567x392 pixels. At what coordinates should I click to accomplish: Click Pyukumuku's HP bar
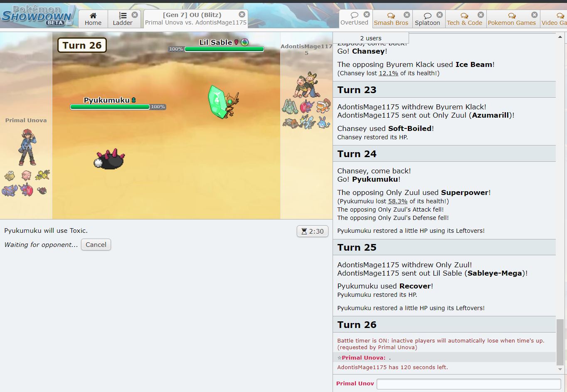[x=110, y=107]
